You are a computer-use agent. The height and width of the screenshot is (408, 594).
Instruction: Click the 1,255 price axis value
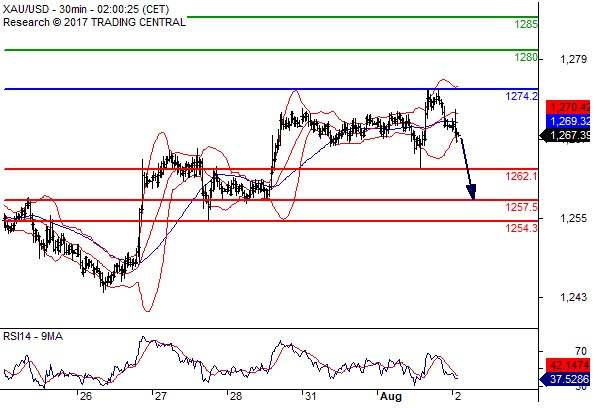574,218
